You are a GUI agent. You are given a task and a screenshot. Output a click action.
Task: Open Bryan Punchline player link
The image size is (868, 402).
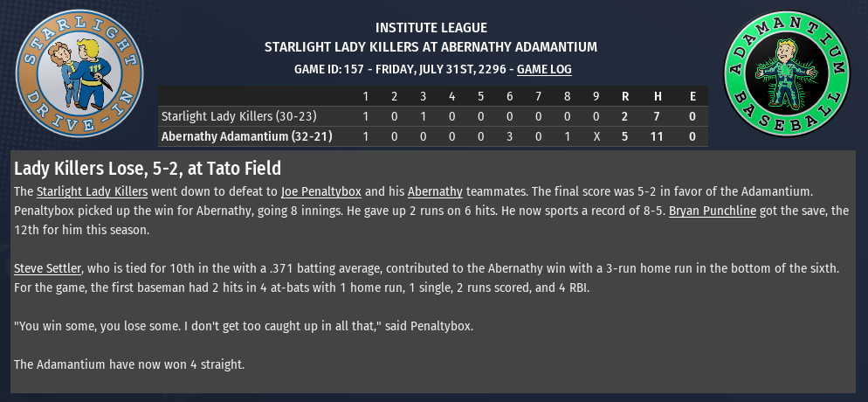(713, 212)
